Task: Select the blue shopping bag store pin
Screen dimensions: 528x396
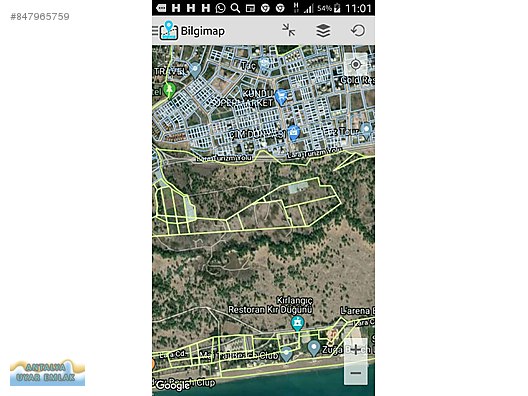Action: tap(293, 133)
